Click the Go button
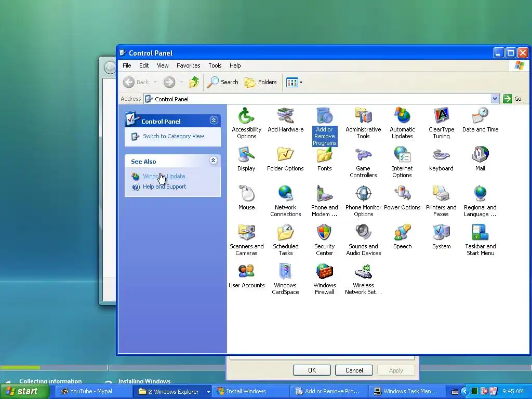This screenshot has height=399, width=532. 512,99
